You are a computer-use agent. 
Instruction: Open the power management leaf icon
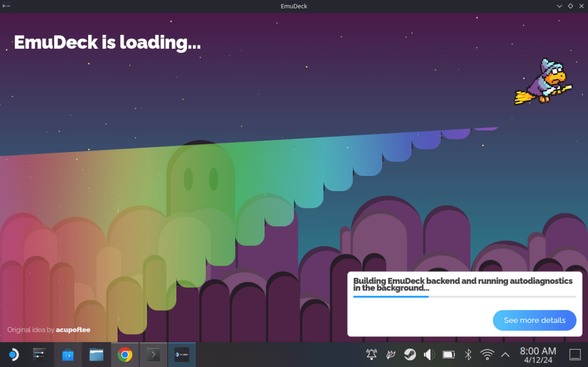(391, 354)
